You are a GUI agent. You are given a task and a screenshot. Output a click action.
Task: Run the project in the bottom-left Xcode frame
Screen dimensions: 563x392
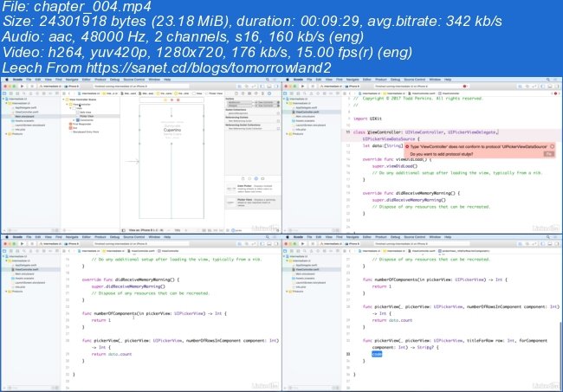(x=23, y=244)
